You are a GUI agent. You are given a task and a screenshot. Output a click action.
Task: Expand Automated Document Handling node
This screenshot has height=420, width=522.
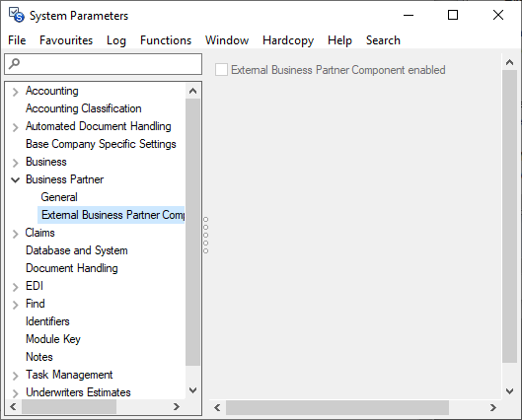click(15, 127)
